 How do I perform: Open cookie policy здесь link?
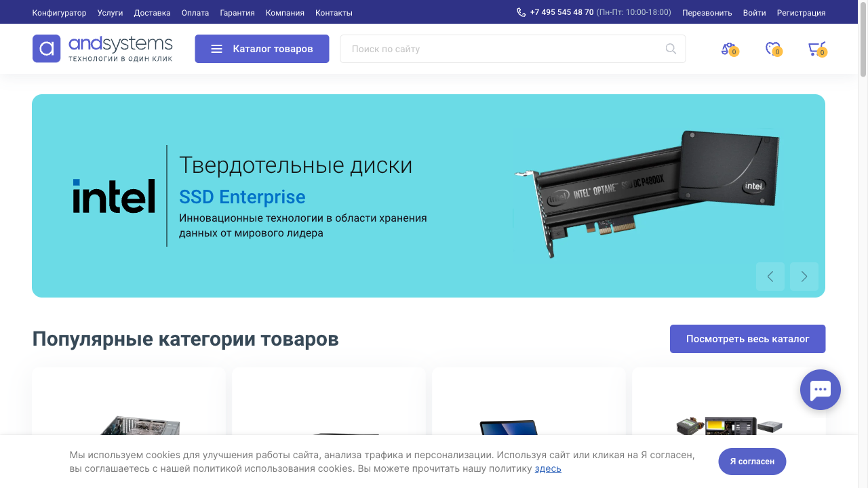(x=548, y=468)
